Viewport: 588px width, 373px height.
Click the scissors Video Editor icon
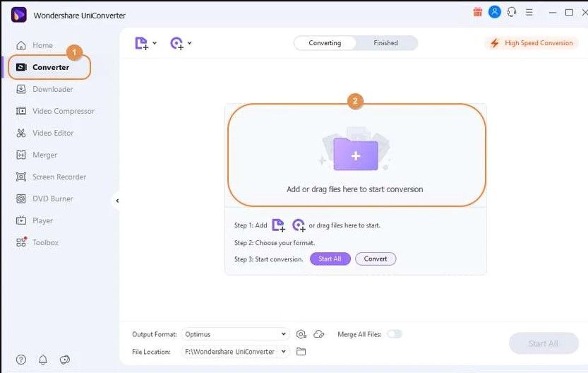pyautogui.click(x=21, y=133)
